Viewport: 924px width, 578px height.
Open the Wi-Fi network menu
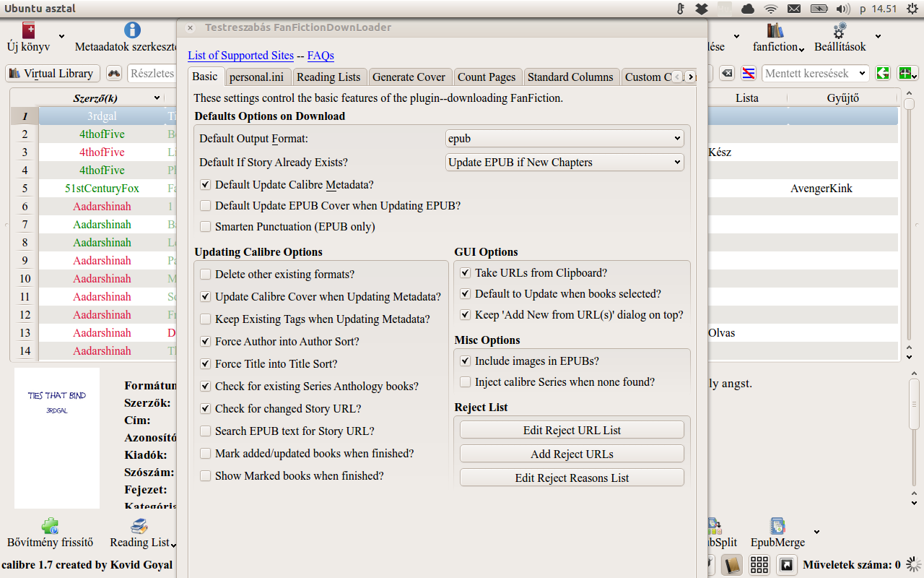pos(771,9)
